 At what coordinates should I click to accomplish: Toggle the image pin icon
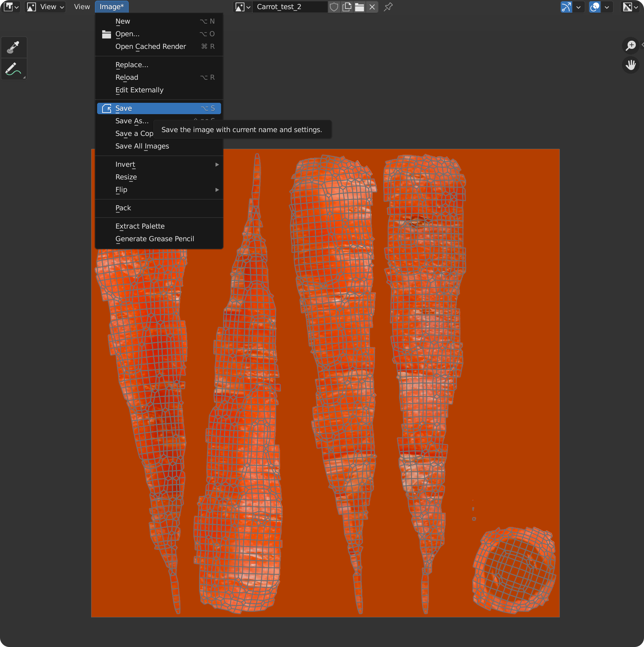pyautogui.click(x=388, y=7)
